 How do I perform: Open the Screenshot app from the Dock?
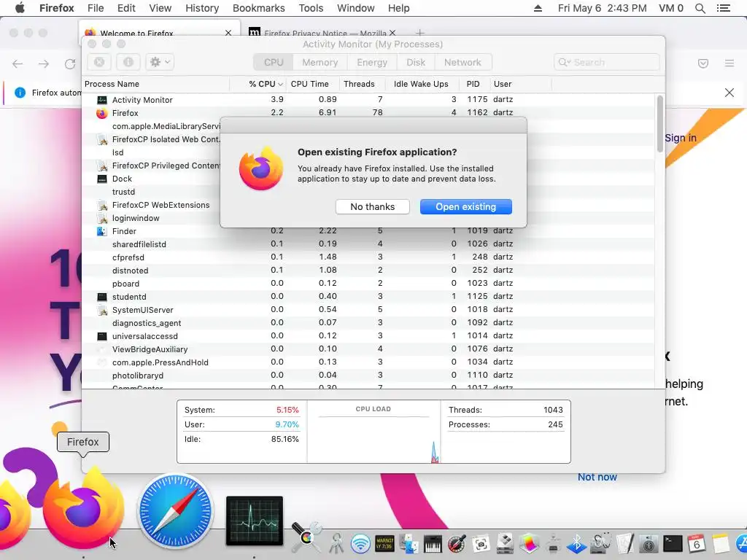tap(481, 543)
